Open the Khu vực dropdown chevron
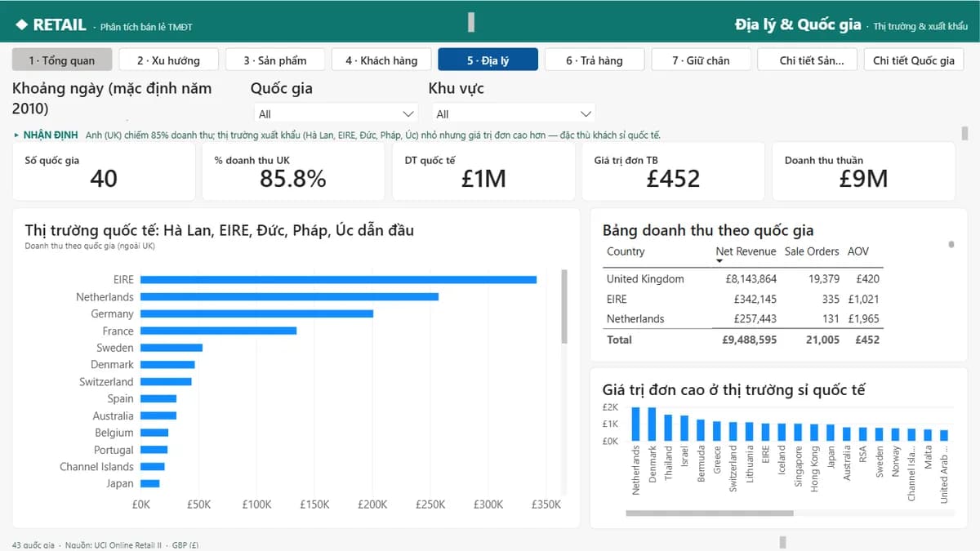 click(x=586, y=114)
